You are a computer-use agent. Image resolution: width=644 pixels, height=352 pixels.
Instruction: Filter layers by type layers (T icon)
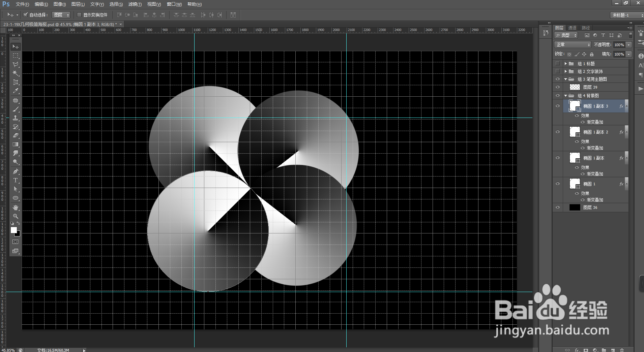click(603, 35)
